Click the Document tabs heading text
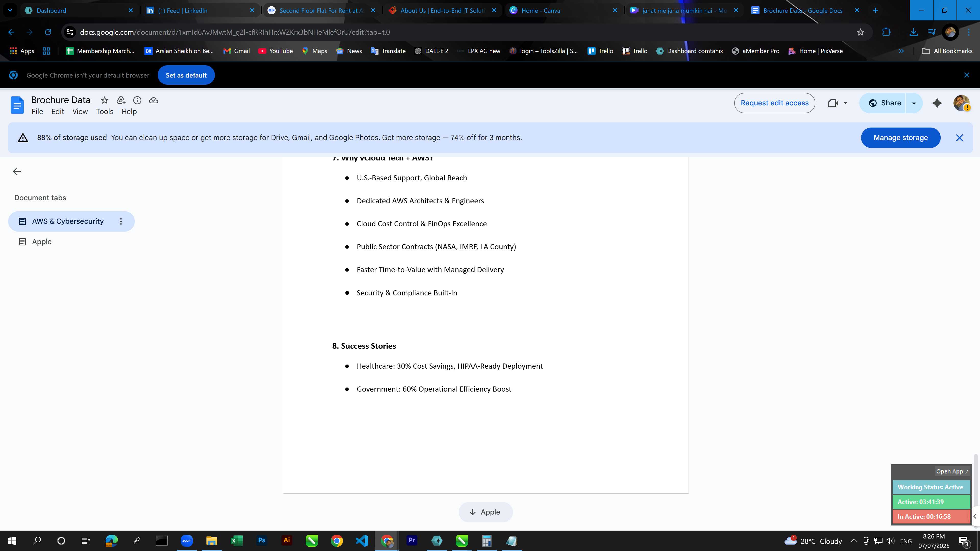 40,198
